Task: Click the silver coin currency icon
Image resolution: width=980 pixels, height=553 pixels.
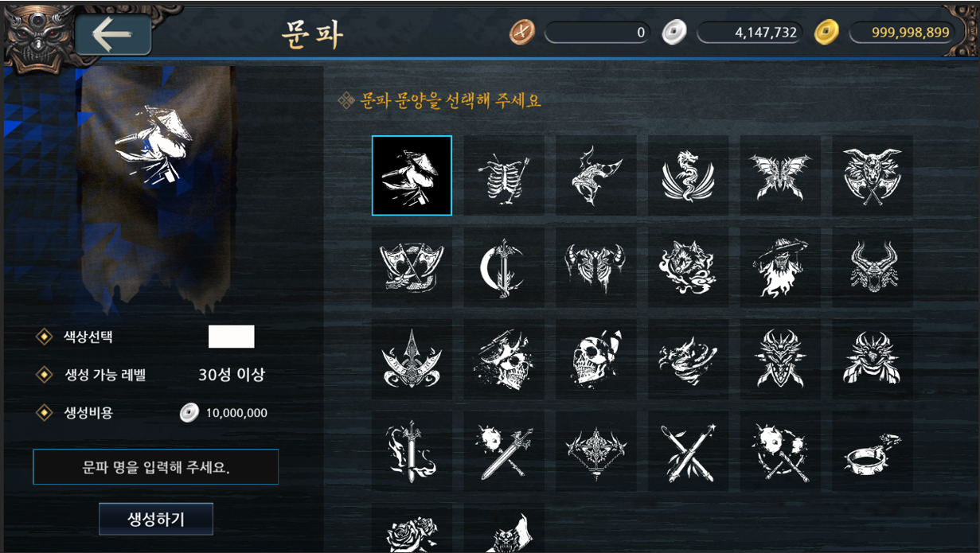Action: point(674,33)
